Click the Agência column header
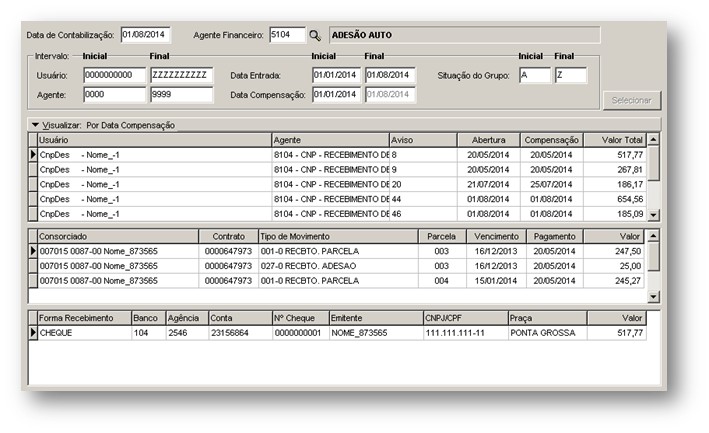Viewport: 709px width, 433px height. (187, 318)
